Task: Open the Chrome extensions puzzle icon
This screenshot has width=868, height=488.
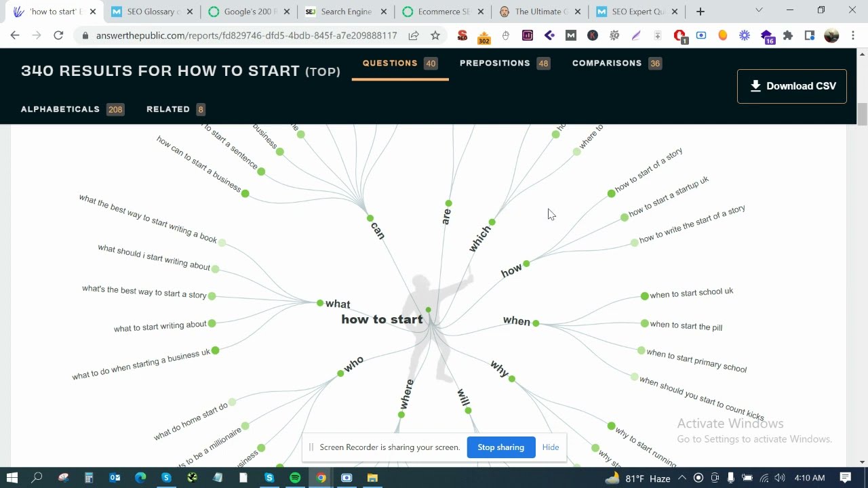Action: click(x=788, y=36)
